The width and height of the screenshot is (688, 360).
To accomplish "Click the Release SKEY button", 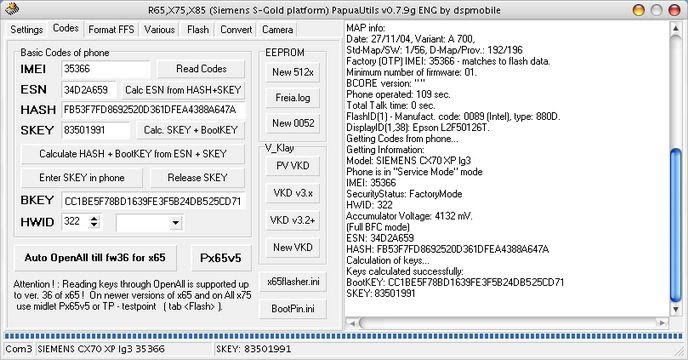I will (197, 178).
